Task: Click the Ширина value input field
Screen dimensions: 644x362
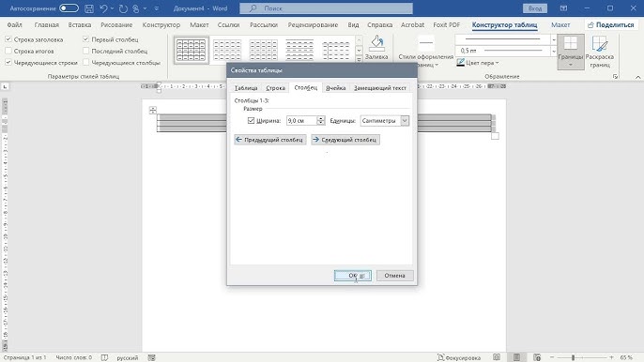Action: 301,120
